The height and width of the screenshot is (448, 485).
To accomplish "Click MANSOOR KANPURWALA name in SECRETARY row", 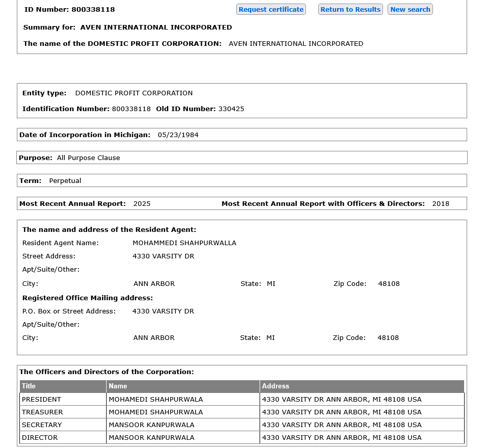I will point(151,425).
